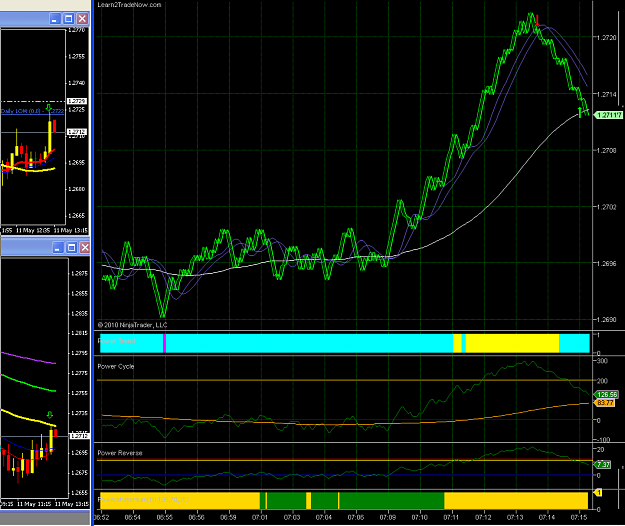Click the 07:09 time axis label
Screen dimensions: 625x526
[x=387, y=517]
